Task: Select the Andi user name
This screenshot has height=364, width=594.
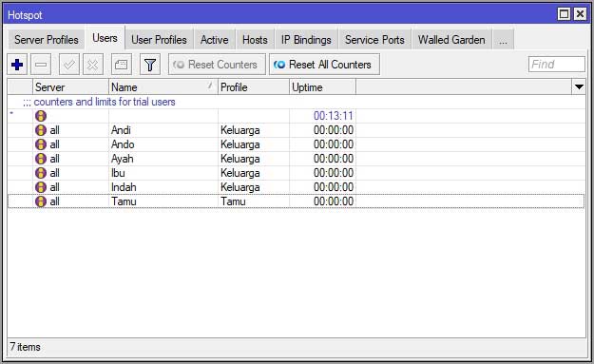Action: click(x=121, y=130)
